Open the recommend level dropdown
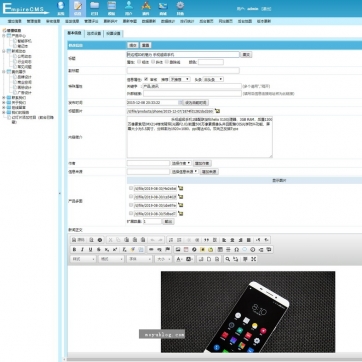Image resolution: width=362 pixels, height=362 pixels. (180, 79)
